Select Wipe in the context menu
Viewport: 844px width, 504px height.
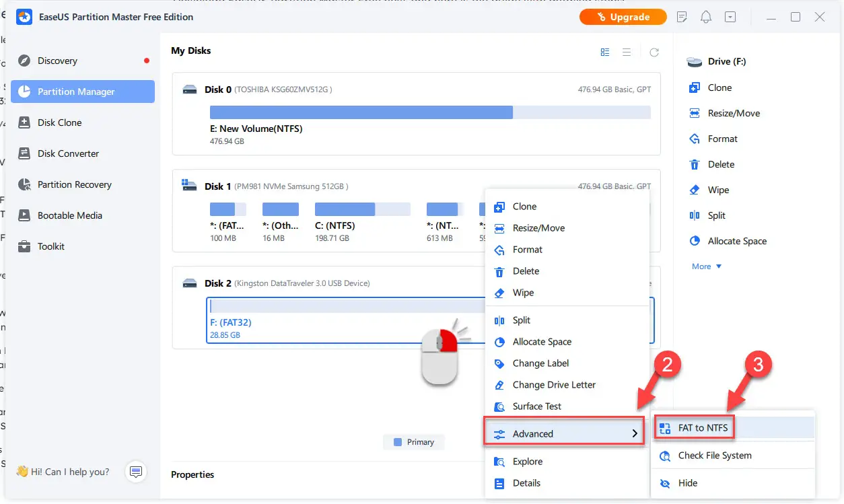pos(567,293)
